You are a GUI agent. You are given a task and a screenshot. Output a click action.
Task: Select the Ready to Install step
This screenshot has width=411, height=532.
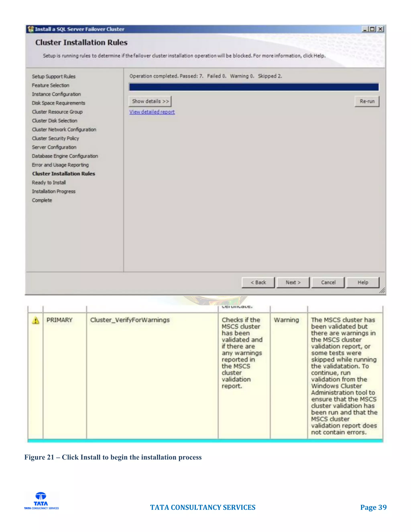tap(49, 182)
